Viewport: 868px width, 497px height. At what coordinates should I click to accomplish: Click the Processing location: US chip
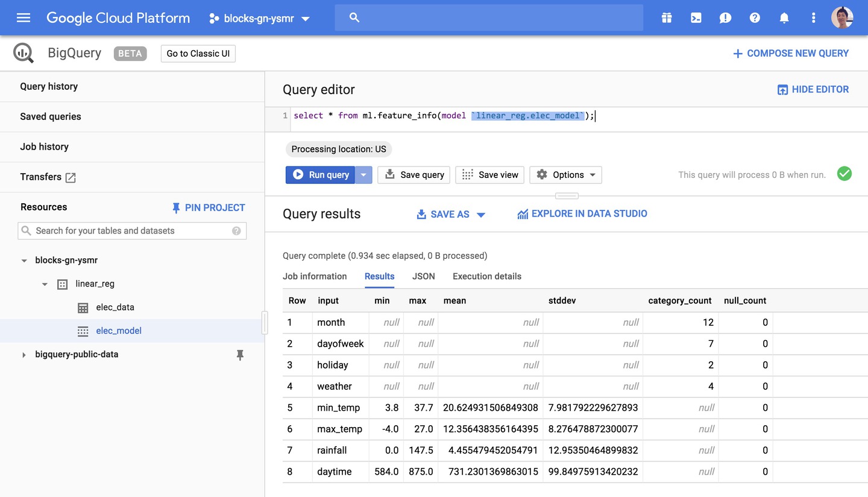[339, 149]
